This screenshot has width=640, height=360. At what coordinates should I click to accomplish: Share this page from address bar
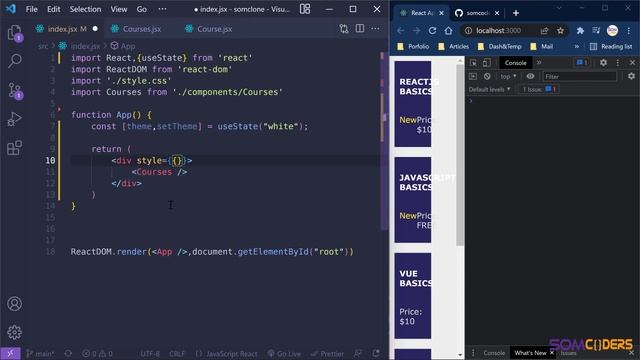pos(544,31)
